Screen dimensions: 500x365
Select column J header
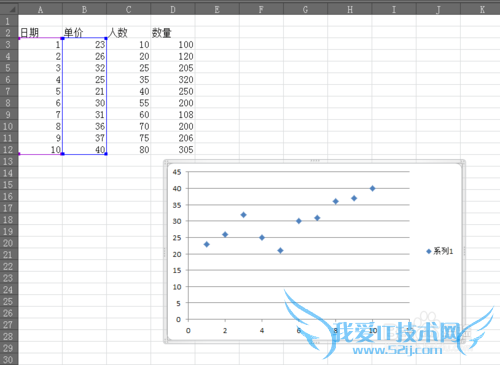click(x=438, y=9)
